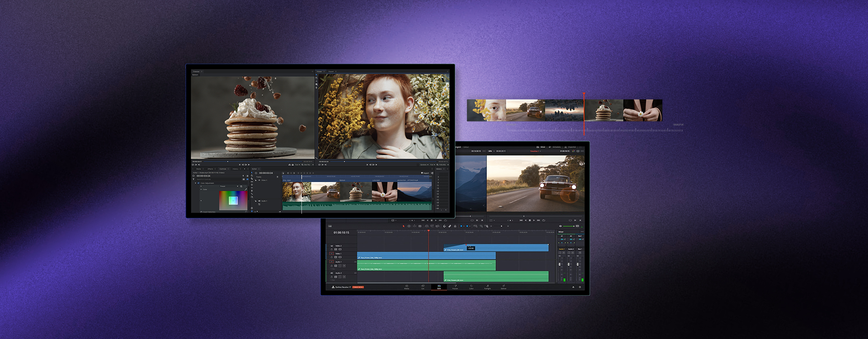Click Play Reverse in DaVinci timeline viewer transport

pos(525,220)
